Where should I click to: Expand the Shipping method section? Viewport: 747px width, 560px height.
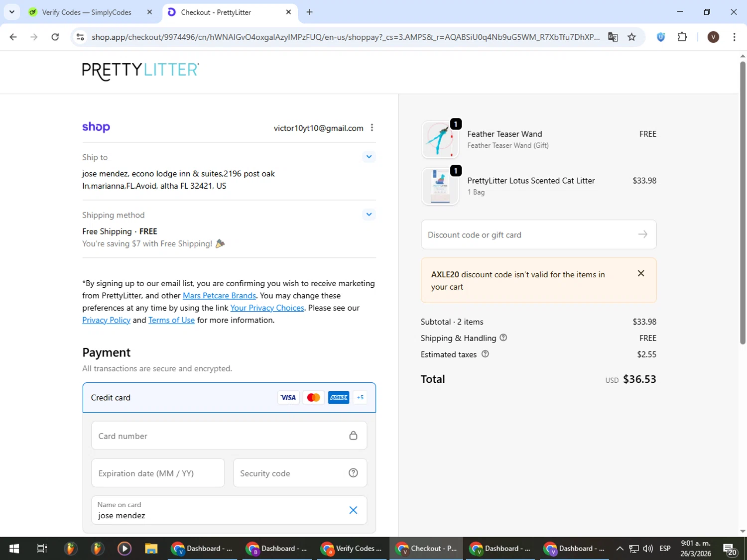point(369,215)
